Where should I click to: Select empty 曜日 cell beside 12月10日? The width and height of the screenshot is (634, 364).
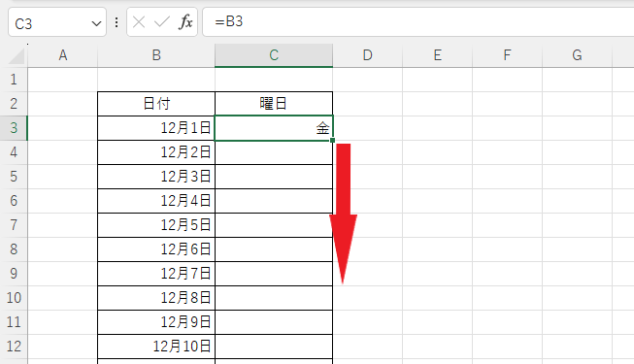click(274, 347)
